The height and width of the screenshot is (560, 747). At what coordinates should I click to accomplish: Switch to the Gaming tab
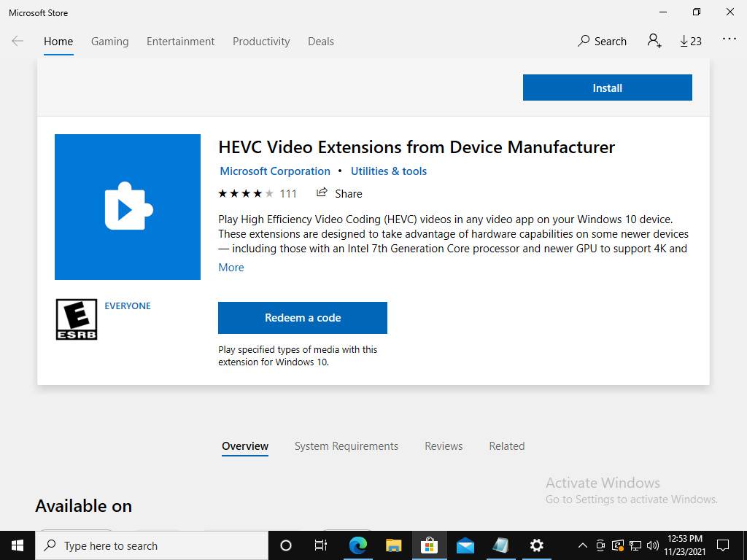tap(109, 42)
